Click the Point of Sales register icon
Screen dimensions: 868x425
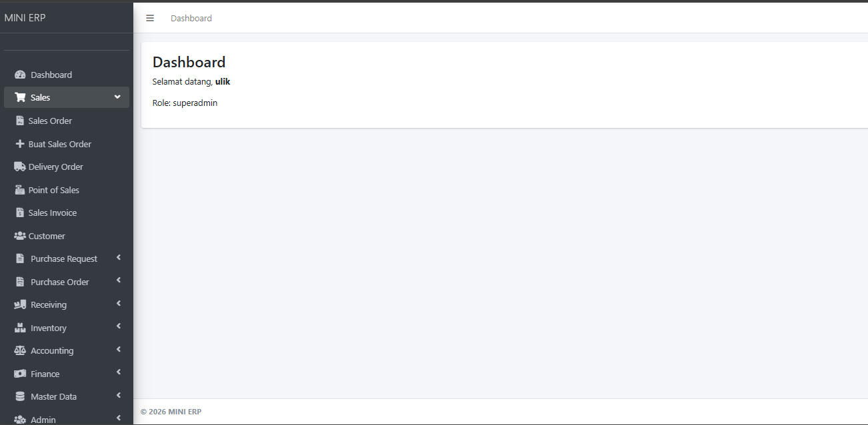click(x=20, y=190)
